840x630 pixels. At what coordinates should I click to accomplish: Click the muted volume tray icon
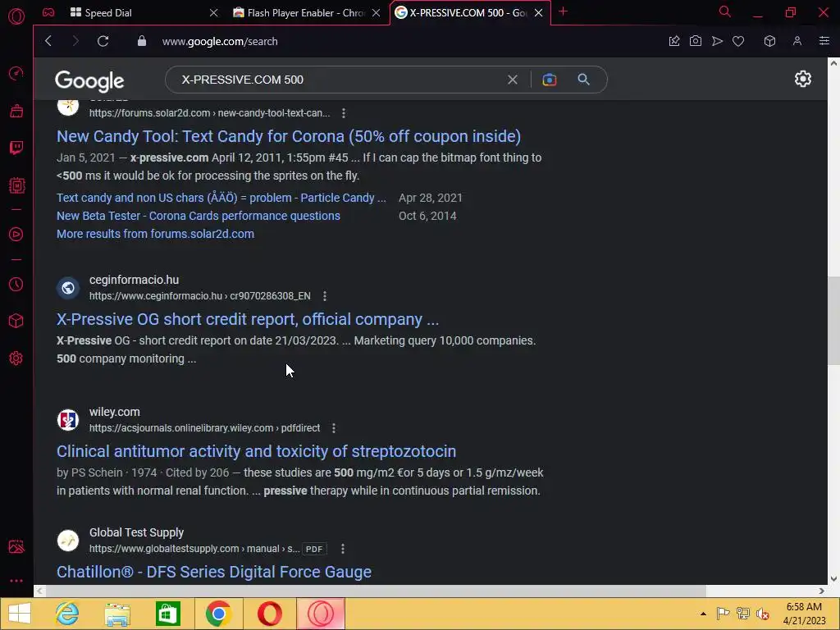tap(762, 614)
